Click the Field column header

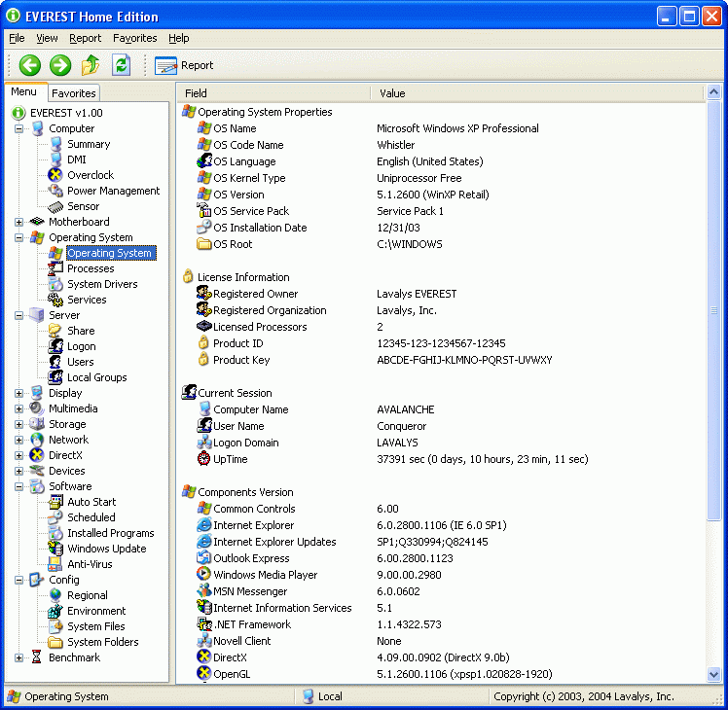coord(273,93)
